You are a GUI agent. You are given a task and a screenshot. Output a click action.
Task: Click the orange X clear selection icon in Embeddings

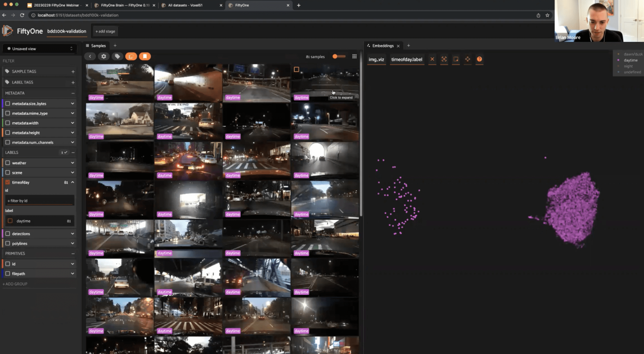tap(432, 59)
